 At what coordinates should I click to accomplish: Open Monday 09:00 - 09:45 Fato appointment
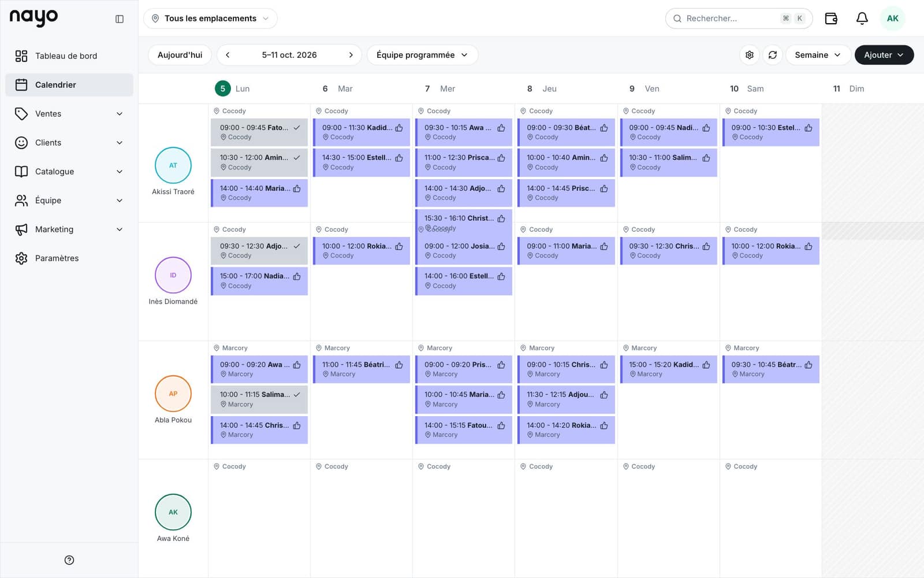click(259, 132)
